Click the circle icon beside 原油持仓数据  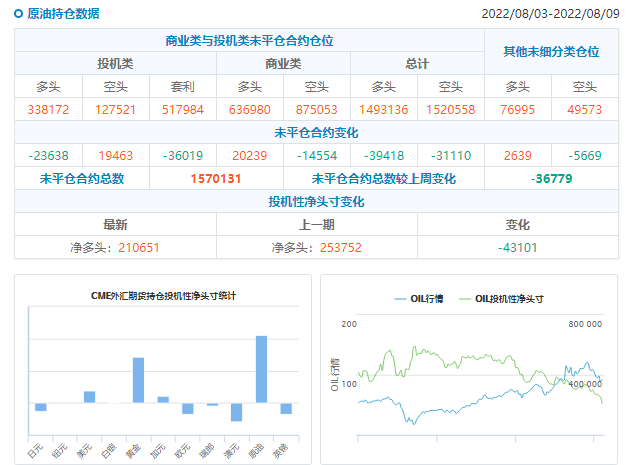pyautogui.click(x=19, y=14)
